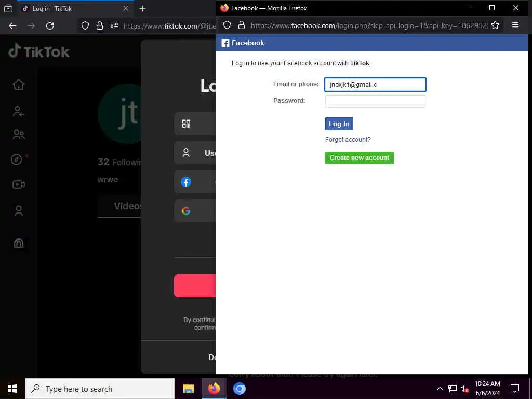Open the notification center icon
532x399 pixels.
pyautogui.click(x=515, y=389)
